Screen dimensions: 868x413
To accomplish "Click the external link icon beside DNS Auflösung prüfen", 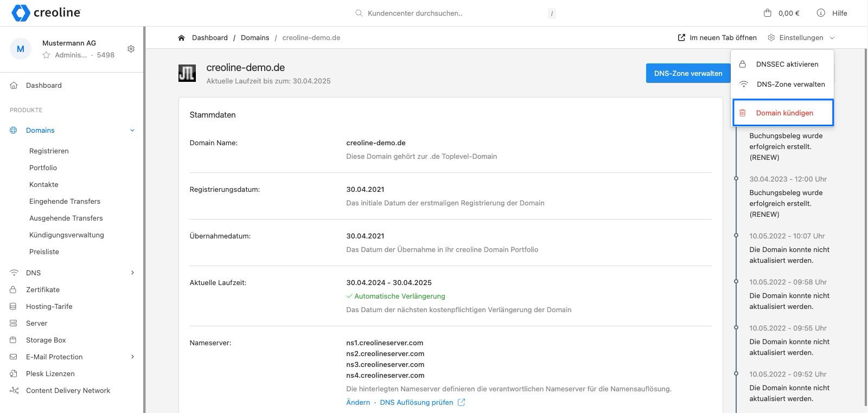I will pos(461,402).
